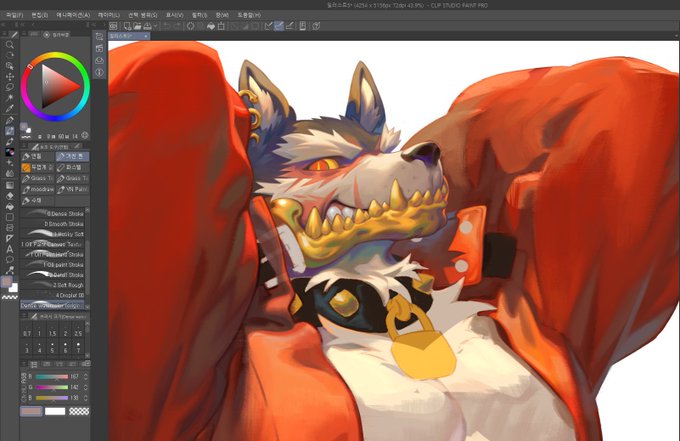
Task: Select the Frame border tool
Action: [x=10, y=228]
